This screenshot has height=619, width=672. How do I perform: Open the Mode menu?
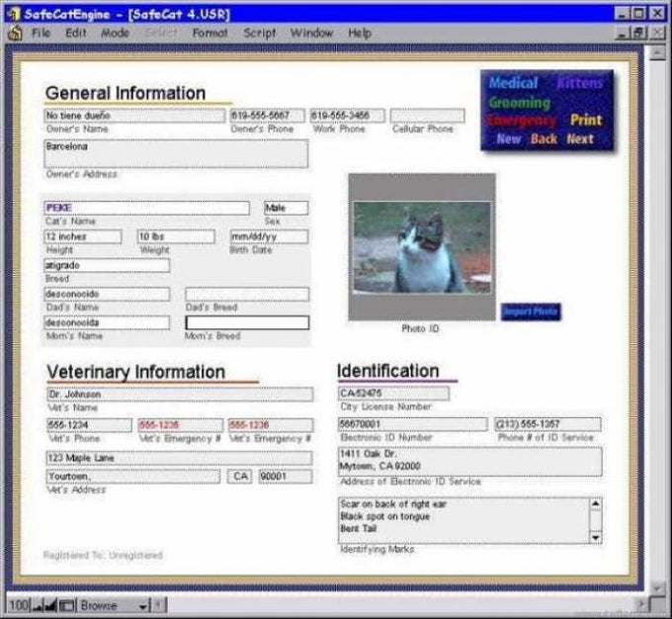pyautogui.click(x=115, y=33)
